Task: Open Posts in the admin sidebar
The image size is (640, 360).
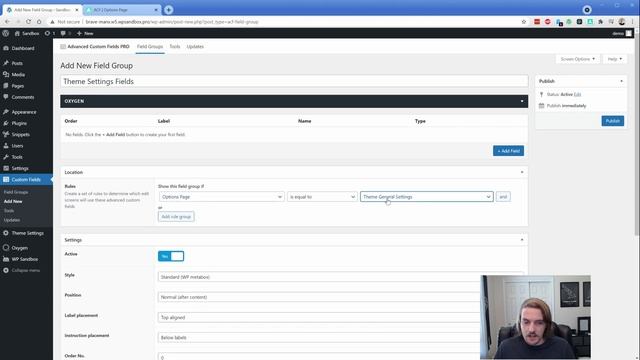Action: pos(17,63)
